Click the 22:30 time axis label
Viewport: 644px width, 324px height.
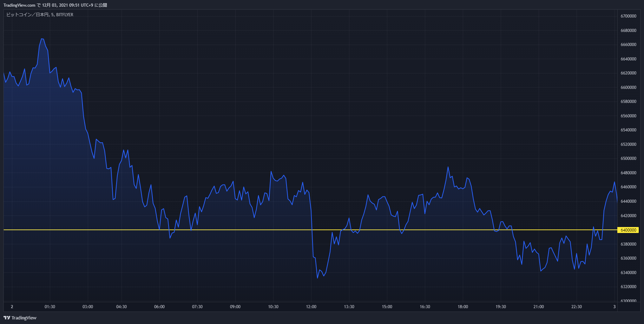577,307
